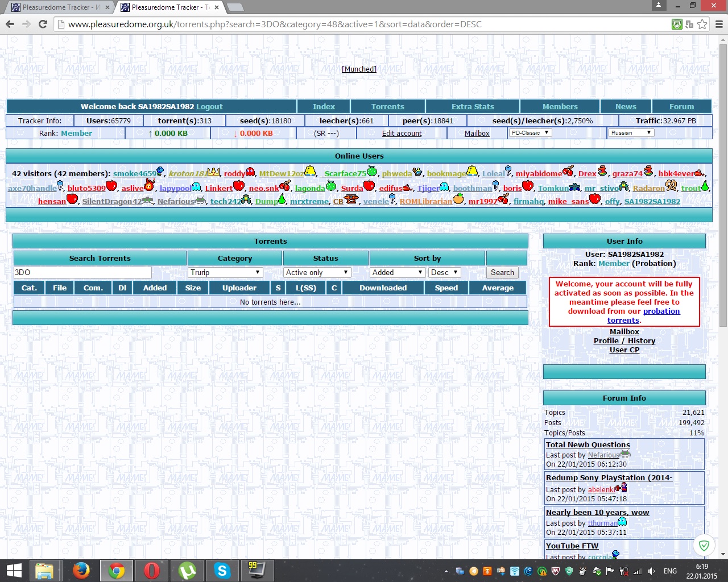Switch to the first Pleasuredome Tracker tab
728x582 pixels.
pos(60,7)
